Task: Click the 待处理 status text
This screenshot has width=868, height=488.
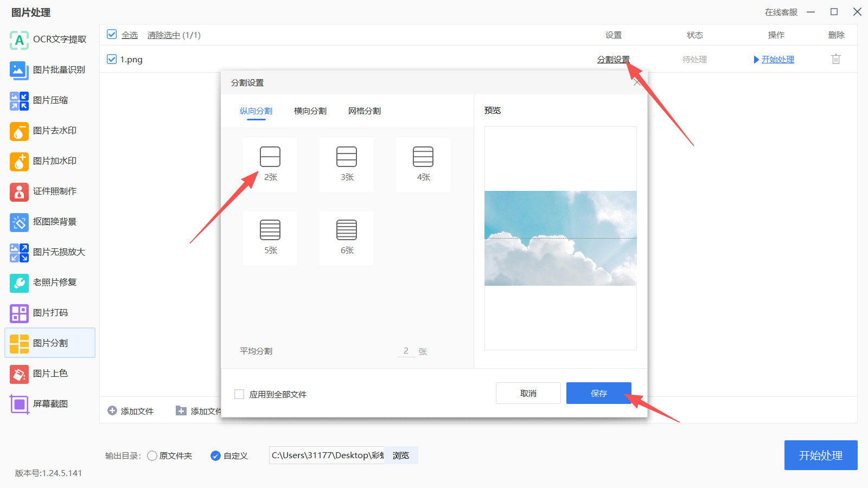Action: coord(694,59)
